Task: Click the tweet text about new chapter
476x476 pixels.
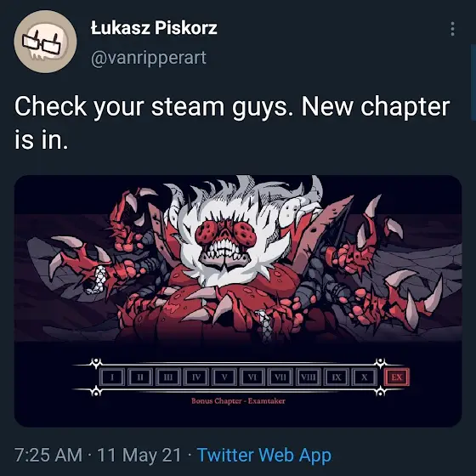Action: 232,123
